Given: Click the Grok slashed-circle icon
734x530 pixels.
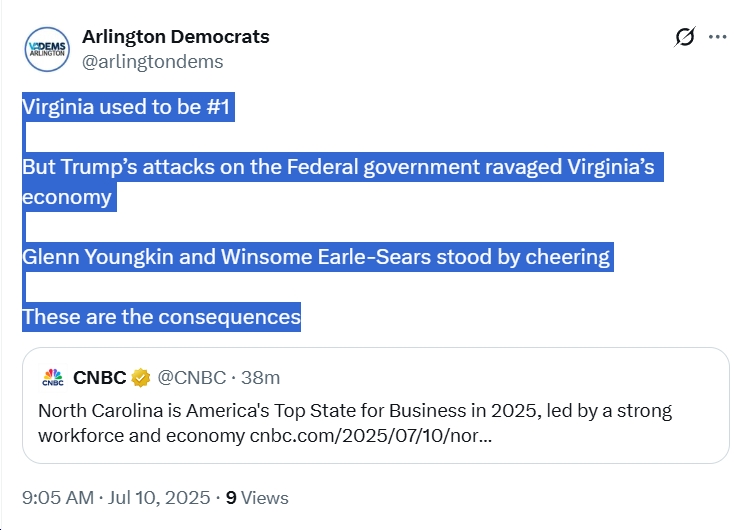Looking at the screenshot, I should 684,37.
